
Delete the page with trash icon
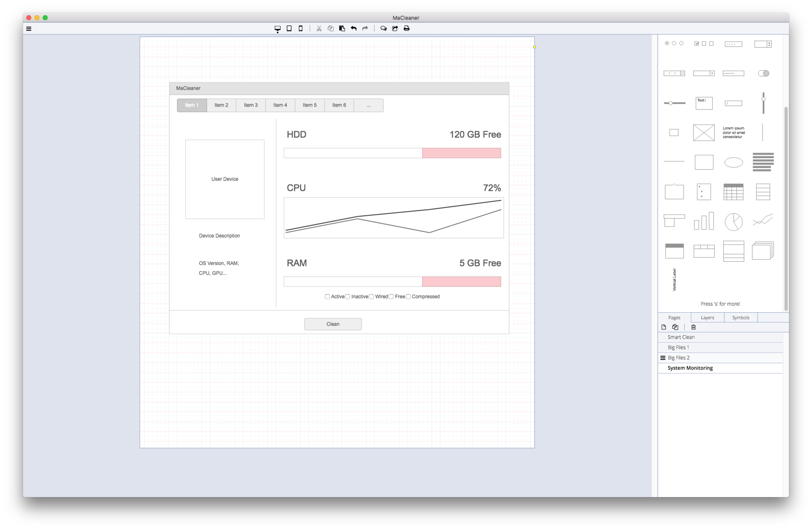[693, 327]
